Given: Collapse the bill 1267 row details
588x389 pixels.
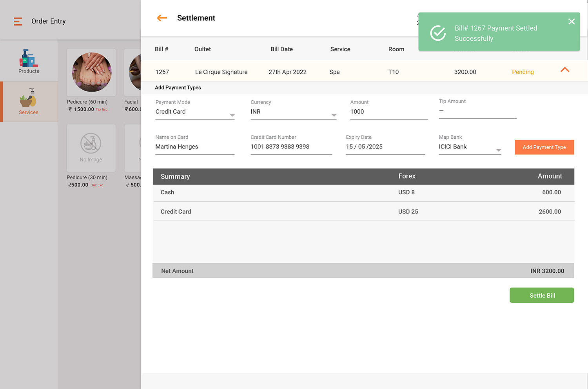Looking at the screenshot, I should click(565, 70).
